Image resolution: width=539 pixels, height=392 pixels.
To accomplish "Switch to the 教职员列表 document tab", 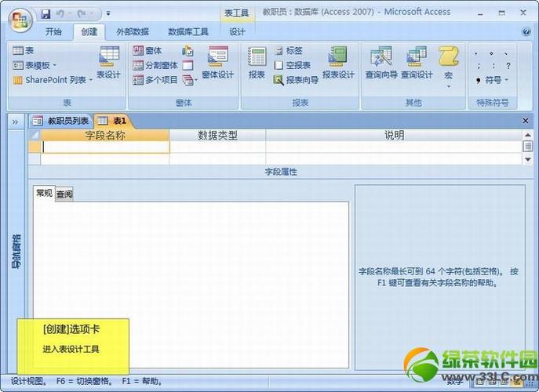I will click(61, 121).
